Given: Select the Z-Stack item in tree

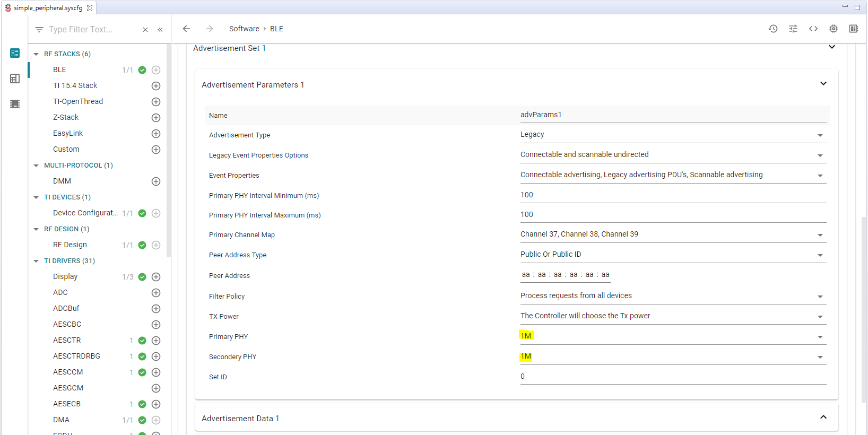Looking at the screenshot, I should point(66,117).
